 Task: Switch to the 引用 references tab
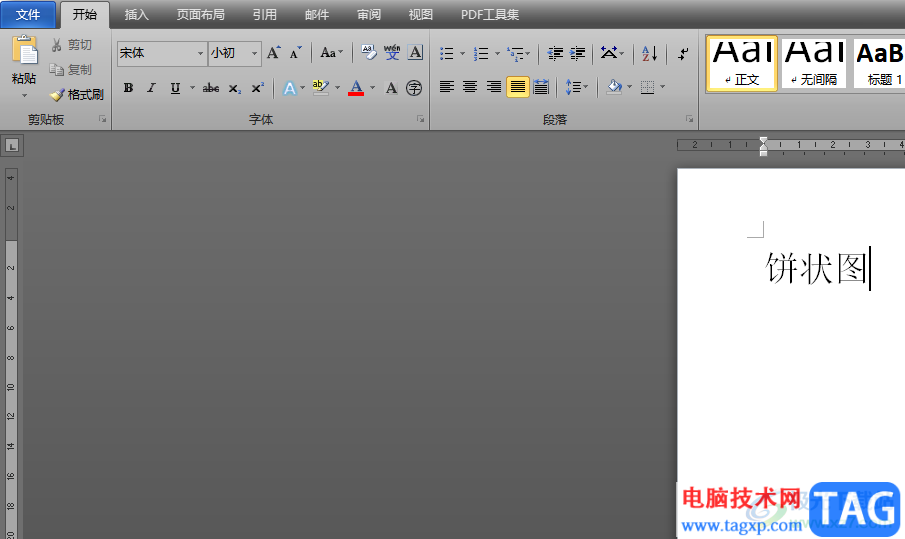click(x=264, y=14)
